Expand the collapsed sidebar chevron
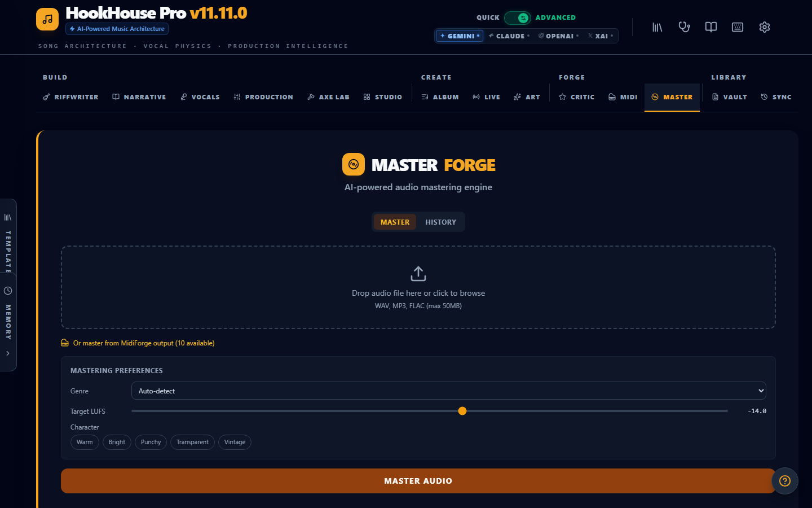 (x=8, y=353)
